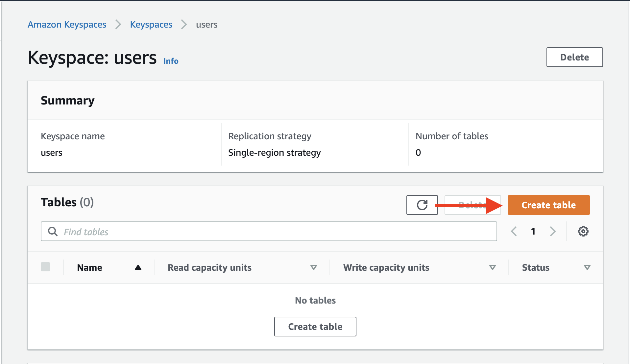Image resolution: width=630 pixels, height=364 pixels.
Task: Select page number 1
Action: 533,231
